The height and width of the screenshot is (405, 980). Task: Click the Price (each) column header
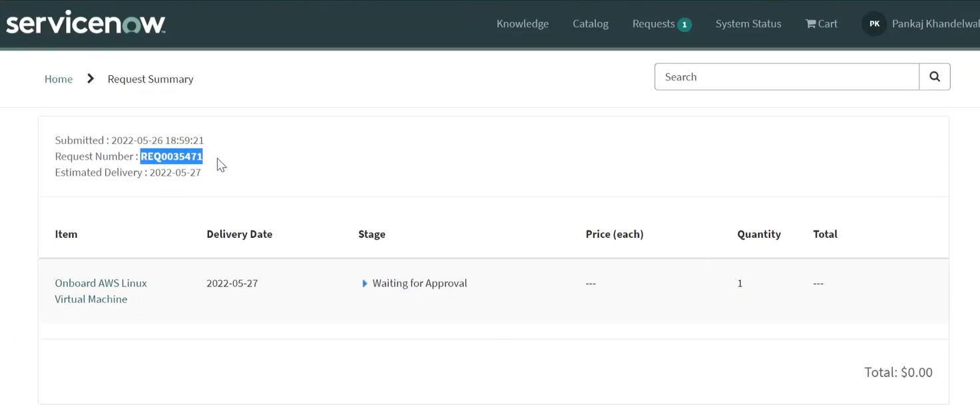pyautogui.click(x=614, y=234)
